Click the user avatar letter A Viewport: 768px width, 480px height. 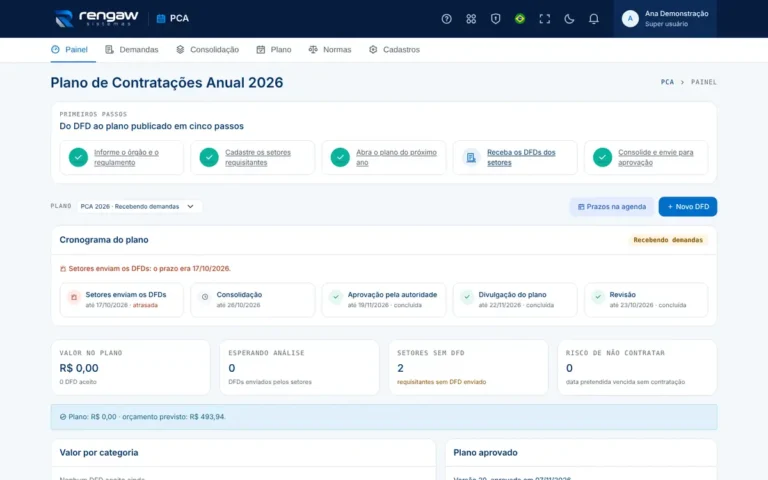pos(630,19)
